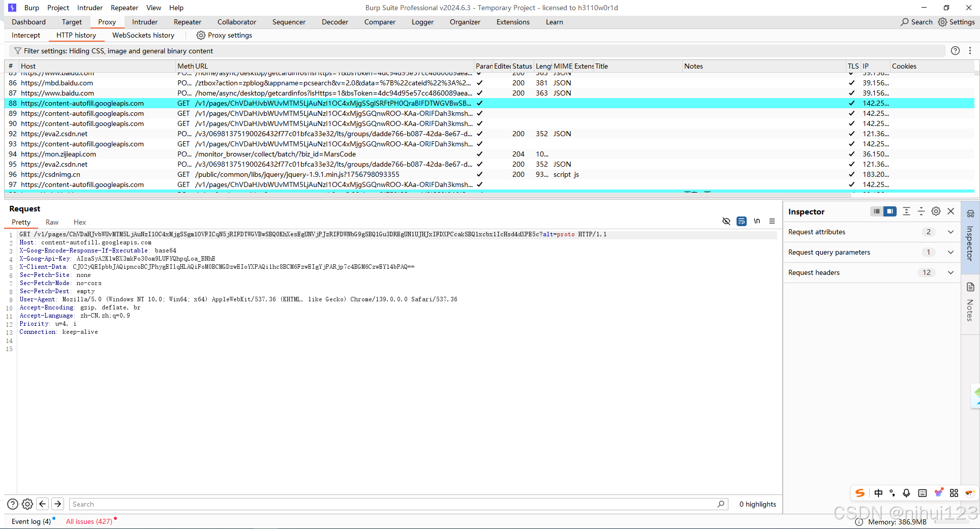Collapse all Inspector sections
980x529 pixels.
tap(921, 211)
